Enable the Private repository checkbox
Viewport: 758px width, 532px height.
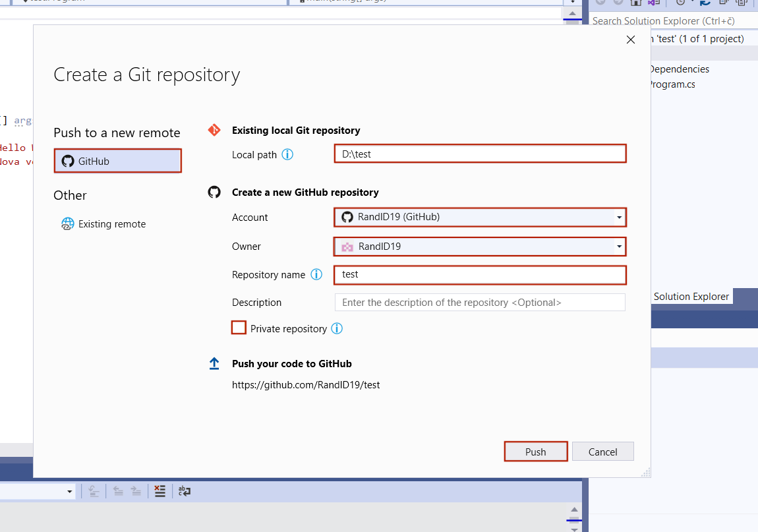(239, 328)
